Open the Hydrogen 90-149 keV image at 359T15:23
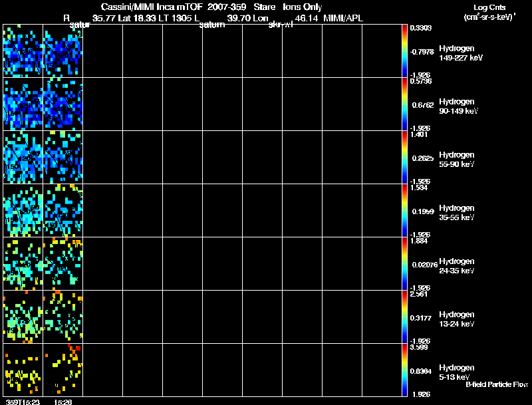Viewport: 532px width, 405px height. pos(23,104)
